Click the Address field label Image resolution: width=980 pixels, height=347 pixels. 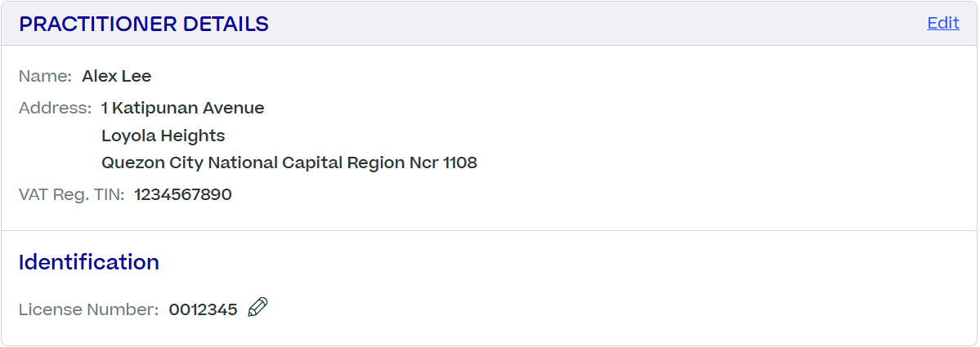[x=55, y=108]
